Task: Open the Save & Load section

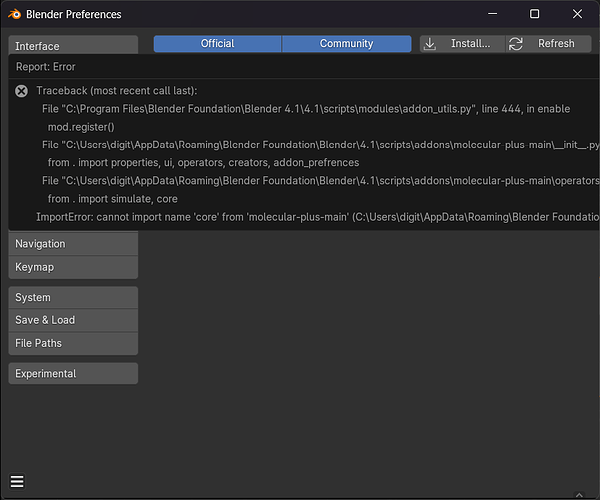Action: 73,320
